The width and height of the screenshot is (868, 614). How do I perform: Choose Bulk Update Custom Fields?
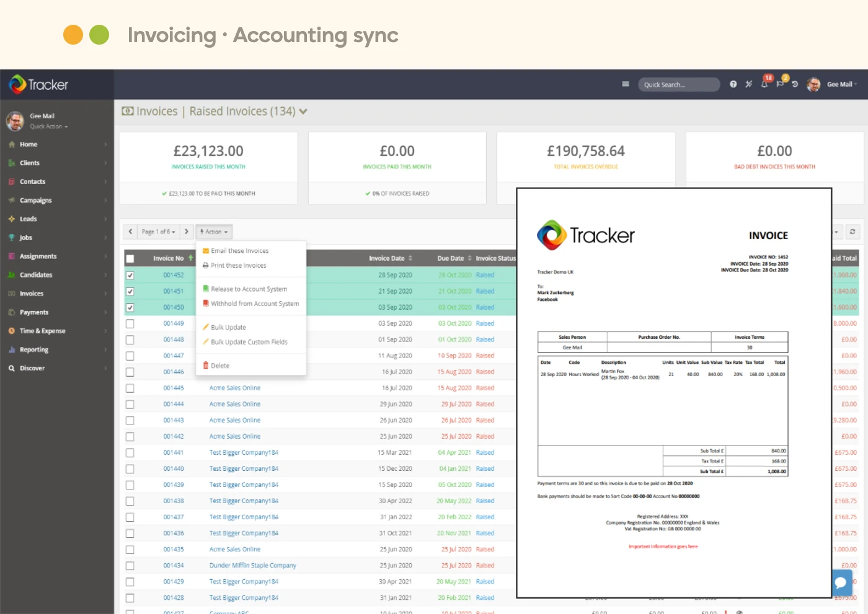pyautogui.click(x=249, y=342)
